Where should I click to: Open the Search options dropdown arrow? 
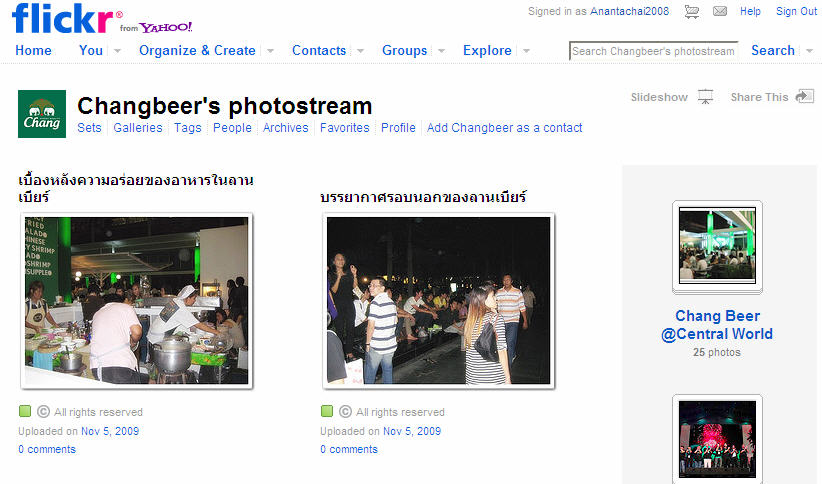click(809, 51)
